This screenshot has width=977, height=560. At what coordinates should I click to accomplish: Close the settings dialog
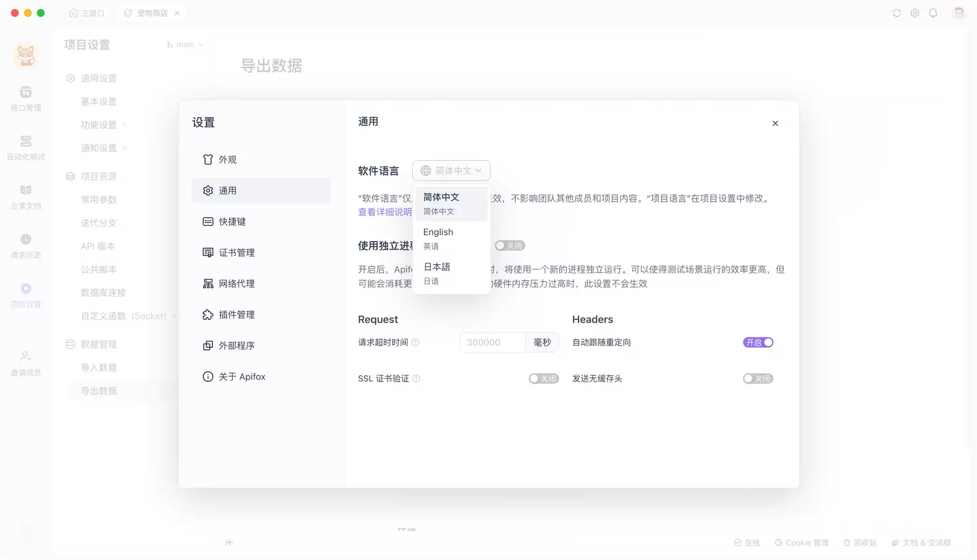click(775, 124)
